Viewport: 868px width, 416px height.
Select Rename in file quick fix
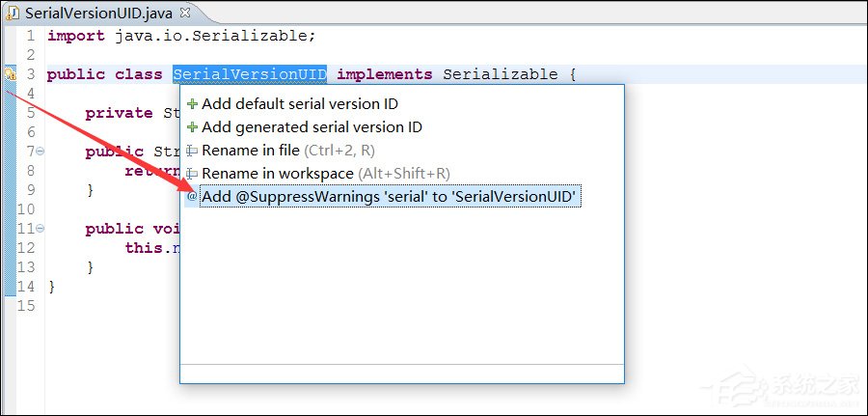click(x=251, y=151)
